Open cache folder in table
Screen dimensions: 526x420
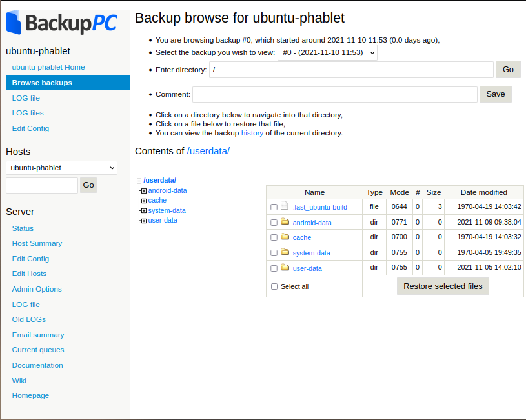(x=302, y=237)
